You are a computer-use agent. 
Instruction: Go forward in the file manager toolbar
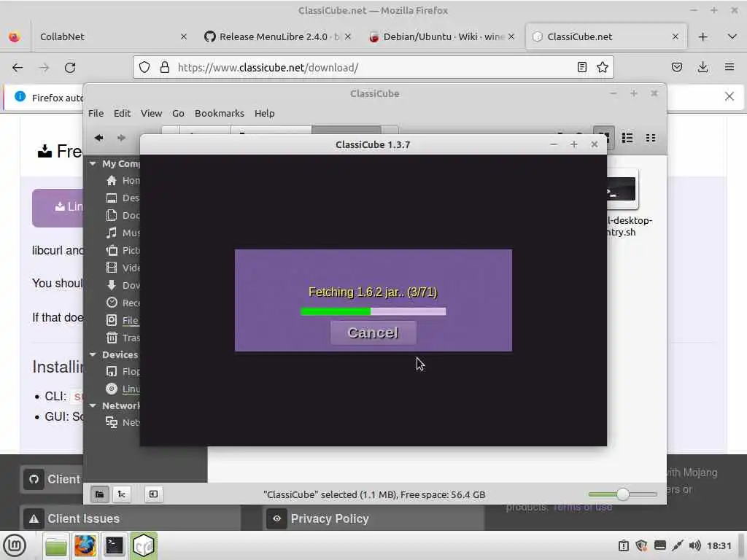(121, 138)
